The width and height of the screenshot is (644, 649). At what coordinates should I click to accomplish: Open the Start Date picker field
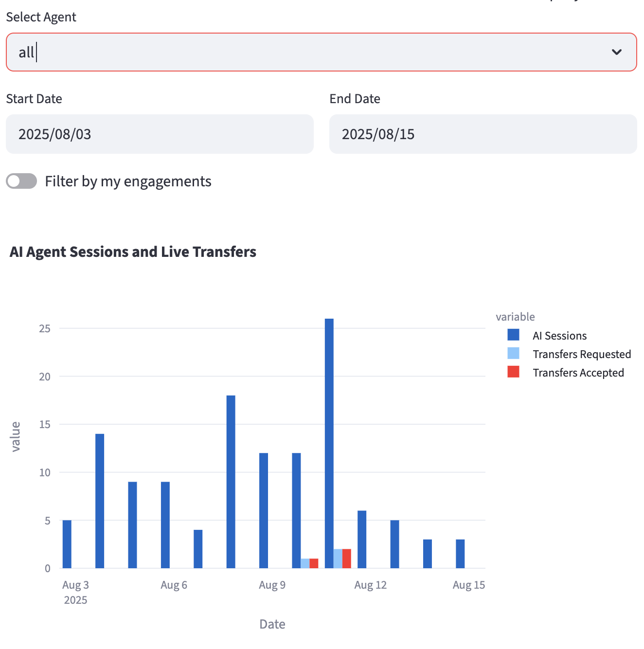coord(160,134)
